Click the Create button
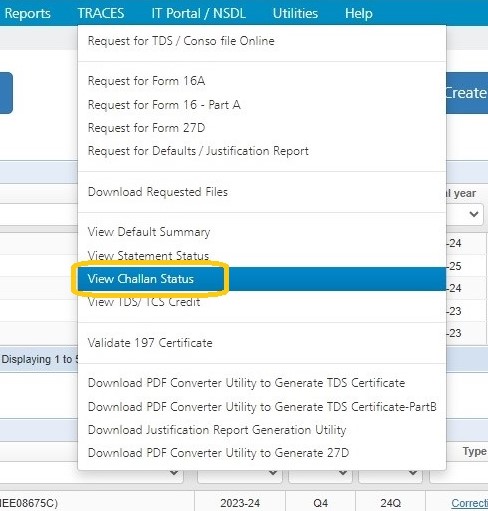Screen dimensions: 488x511 (x=467, y=93)
